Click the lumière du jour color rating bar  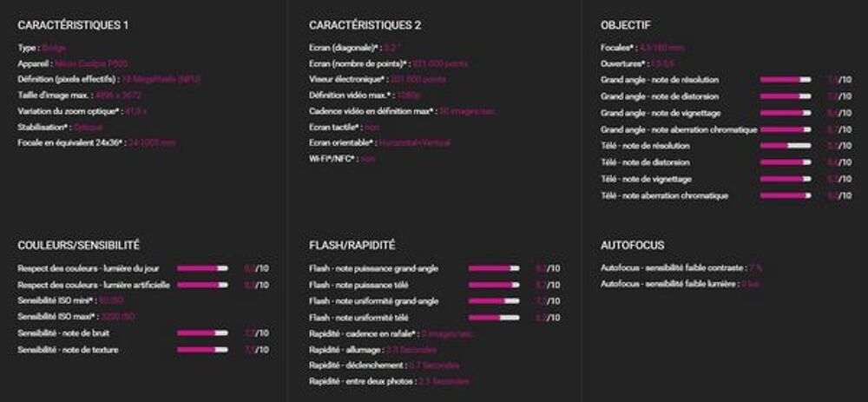202,268
